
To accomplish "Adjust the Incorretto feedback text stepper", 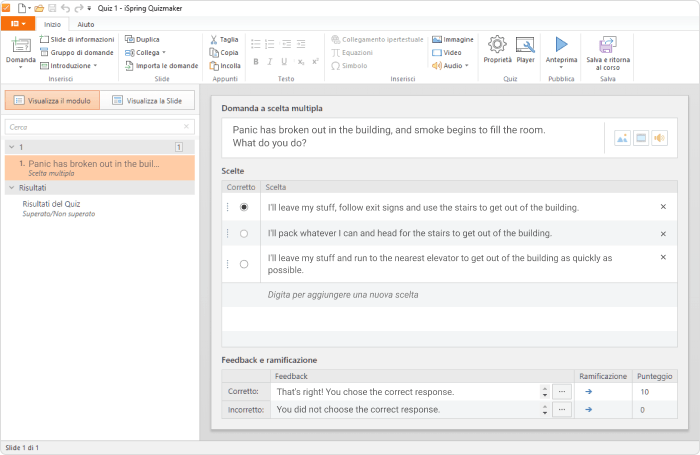I will [x=545, y=409].
